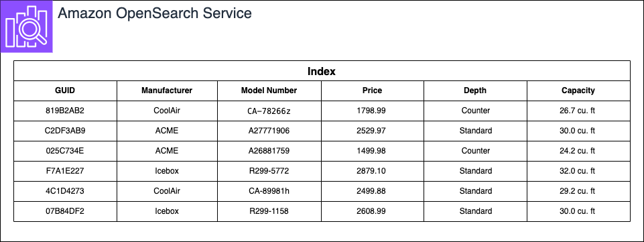
Task: Select GUID cell 819B2AB2
Action: 65,111
